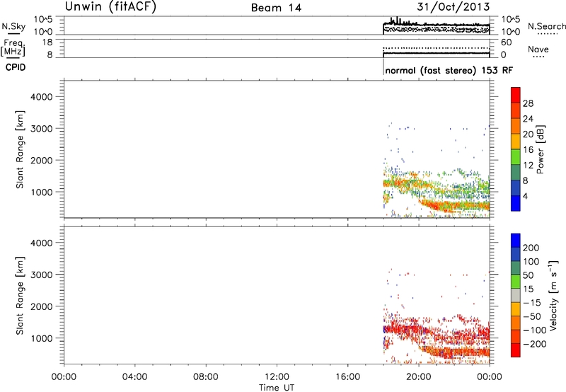The image size is (566, 392).
Task: Click the '−200' tick on velocity colorbar
Action: (x=535, y=344)
